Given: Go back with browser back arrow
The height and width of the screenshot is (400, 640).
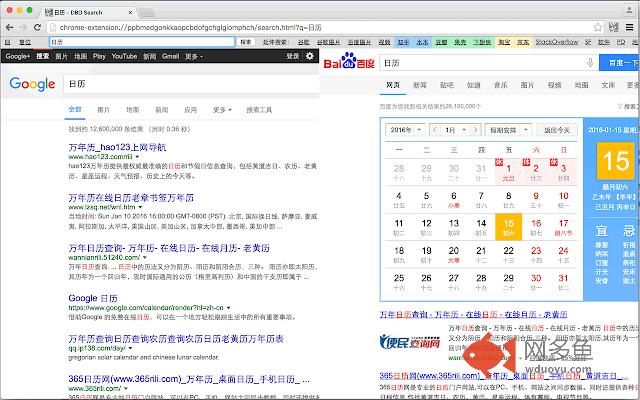Looking at the screenshot, I should [9, 27].
